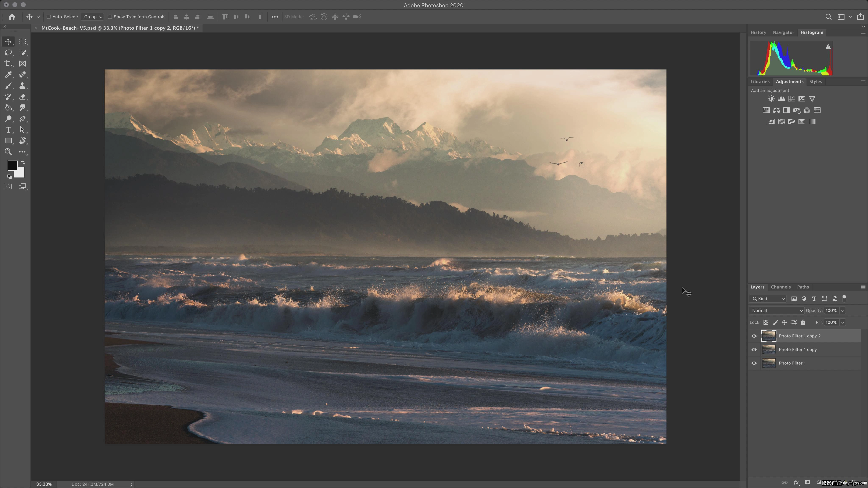This screenshot has width=868, height=488.
Task: Click the black foreground color swatch
Action: 13,165
